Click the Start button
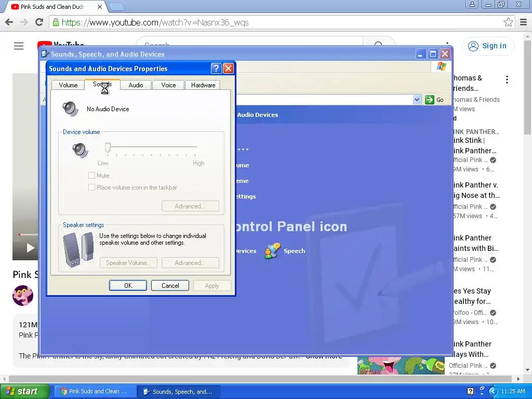 tap(24, 391)
